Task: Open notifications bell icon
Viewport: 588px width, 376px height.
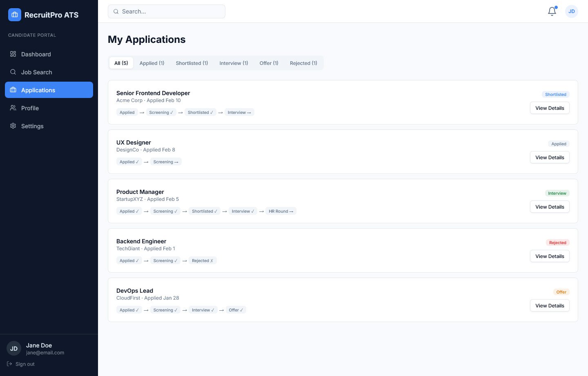Action: [x=552, y=11]
